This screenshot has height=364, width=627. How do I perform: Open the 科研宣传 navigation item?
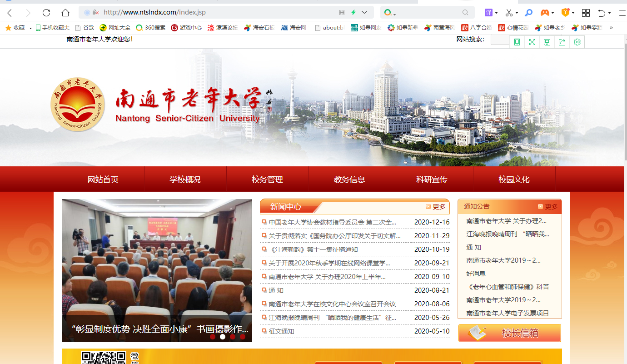pyautogui.click(x=432, y=180)
